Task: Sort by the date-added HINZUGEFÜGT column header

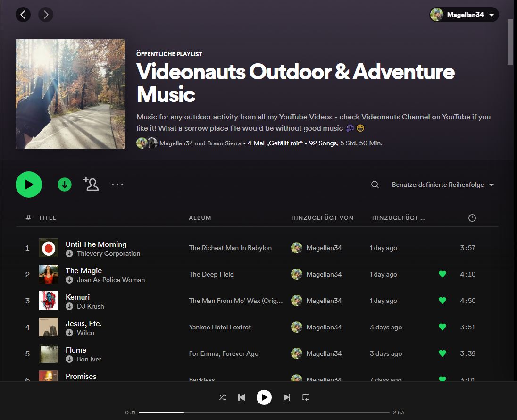Action: (x=399, y=218)
